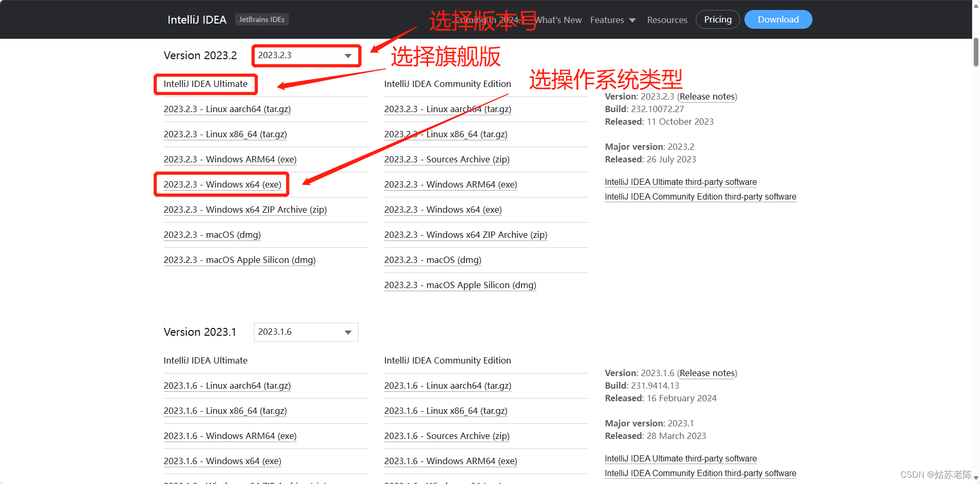Open Community Edition third-party software link under 2023.2
The height and width of the screenshot is (484, 980).
[x=700, y=196]
